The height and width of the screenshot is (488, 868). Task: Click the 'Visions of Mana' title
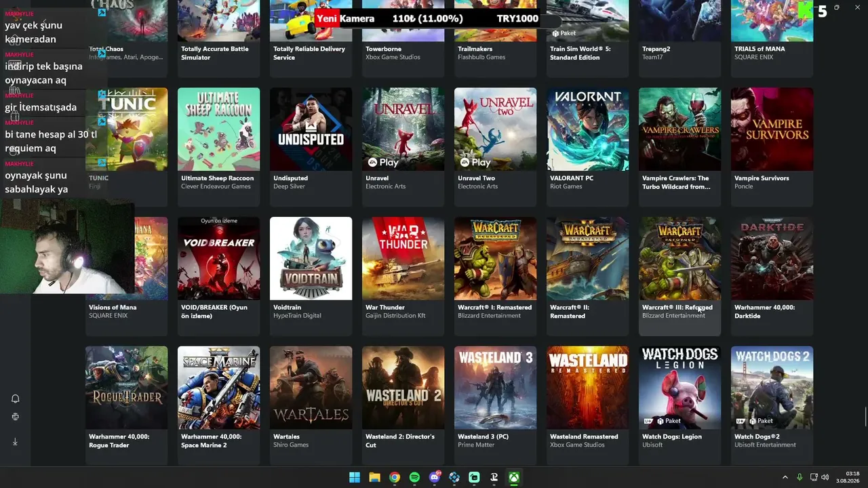pyautogui.click(x=113, y=308)
